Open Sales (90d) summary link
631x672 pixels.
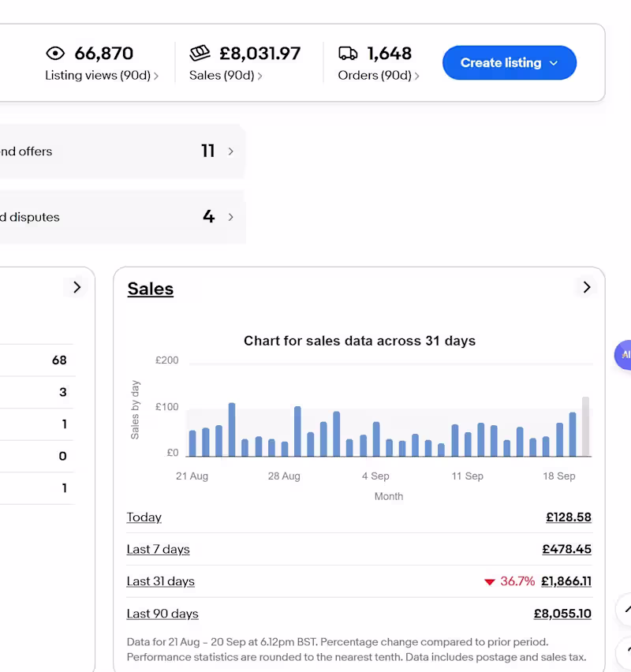click(x=226, y=76)
